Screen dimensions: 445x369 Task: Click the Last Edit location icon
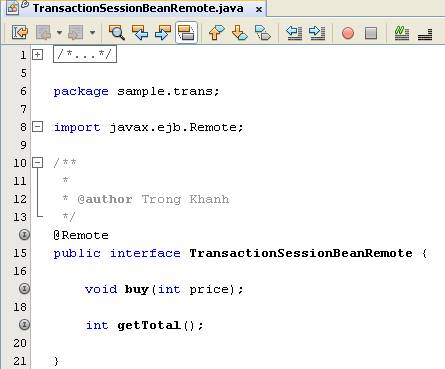click(20, 33)
